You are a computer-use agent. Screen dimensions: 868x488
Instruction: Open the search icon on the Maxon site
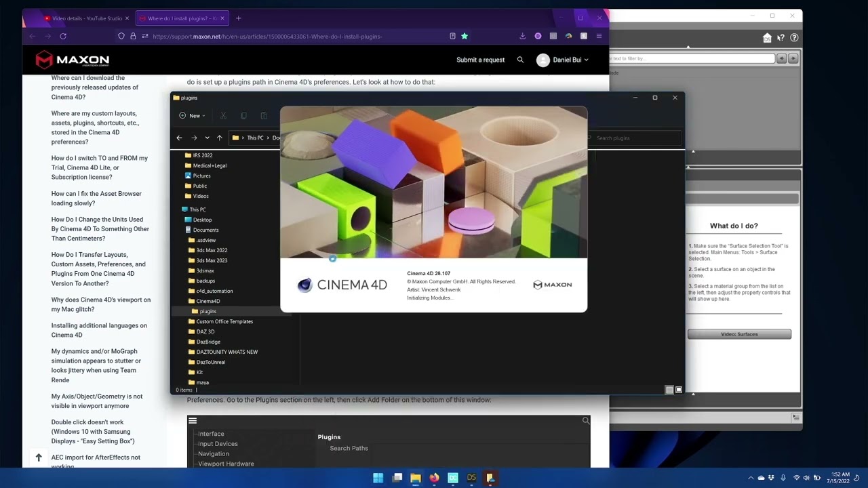pyautogui.click(x=520, y=60)
